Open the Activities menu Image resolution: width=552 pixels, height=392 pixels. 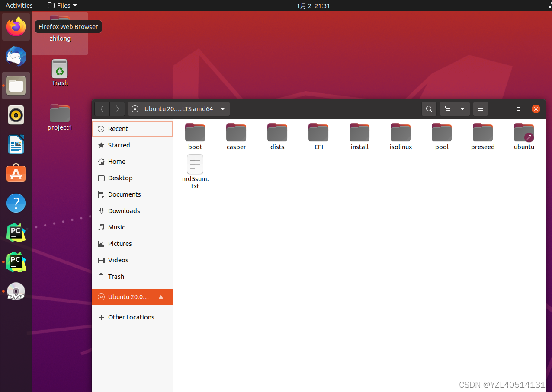click(19, 6)
